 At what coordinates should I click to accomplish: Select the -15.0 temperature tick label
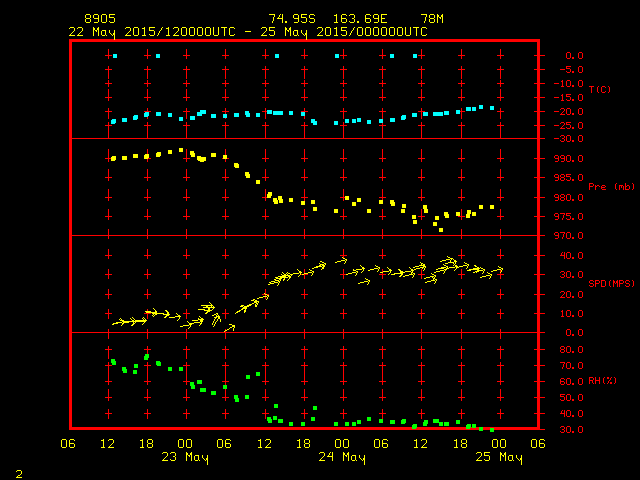pyautogui.click(x=569, y=98)
